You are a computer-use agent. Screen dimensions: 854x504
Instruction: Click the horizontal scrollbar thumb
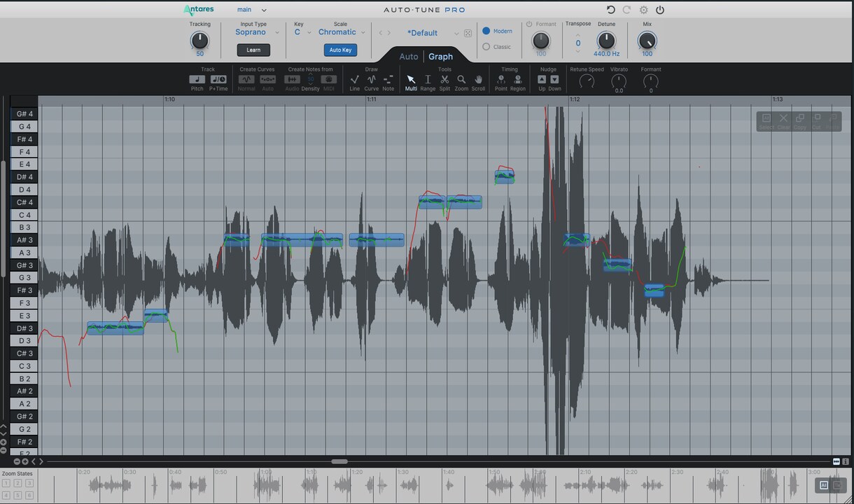[339, 461]
